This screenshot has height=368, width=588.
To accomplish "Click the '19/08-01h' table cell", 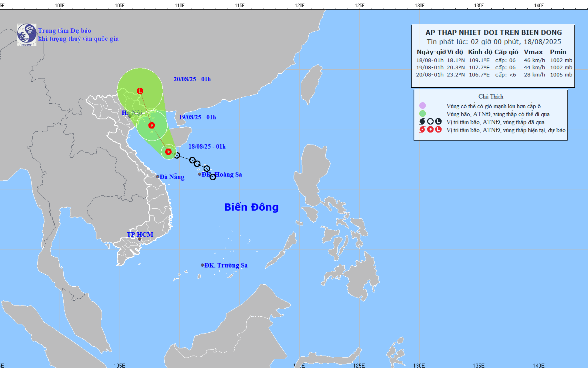I will pos(430,68).
